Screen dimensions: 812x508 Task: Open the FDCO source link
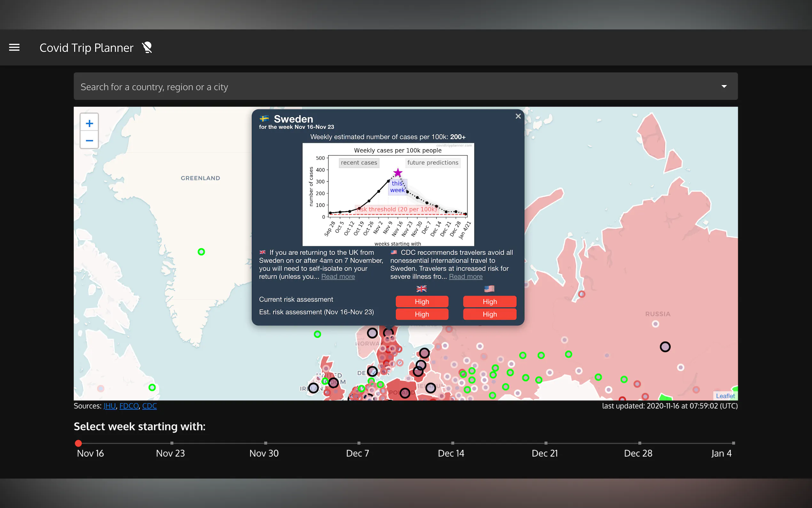pos(129,406)
